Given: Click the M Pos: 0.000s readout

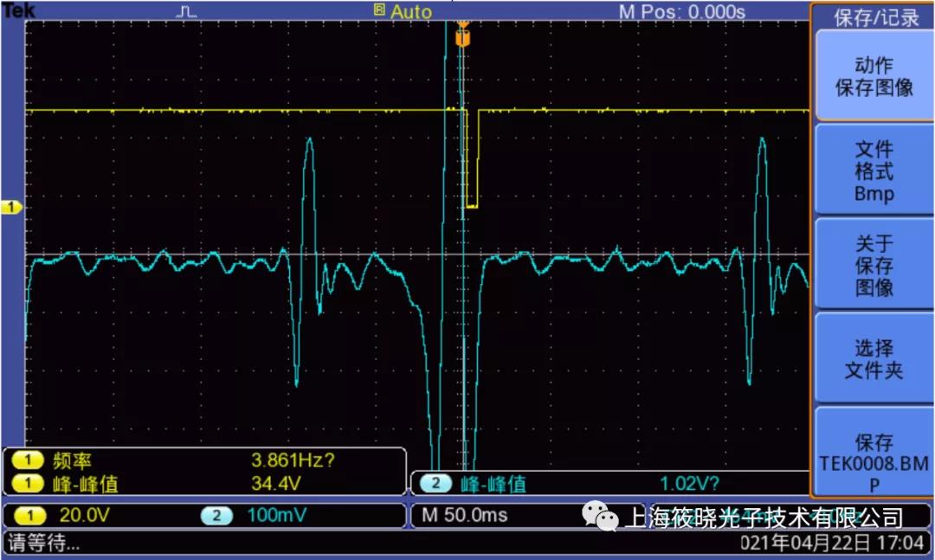Looking at the screenshot, I should (681, 11).
